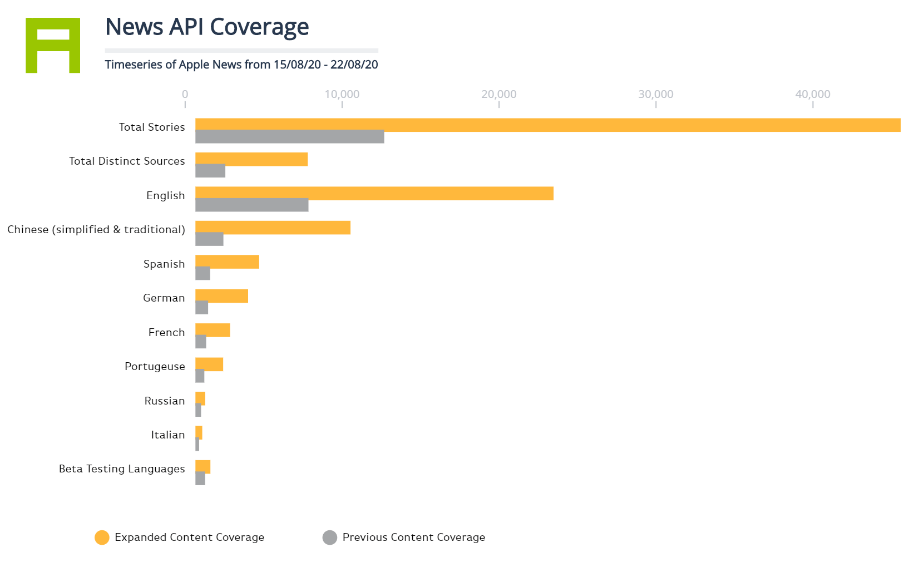The width and height of the screenshot is (924, 567).
Task: Click the orange English bar
Action: pyautogui.click(x=374, y=193)
